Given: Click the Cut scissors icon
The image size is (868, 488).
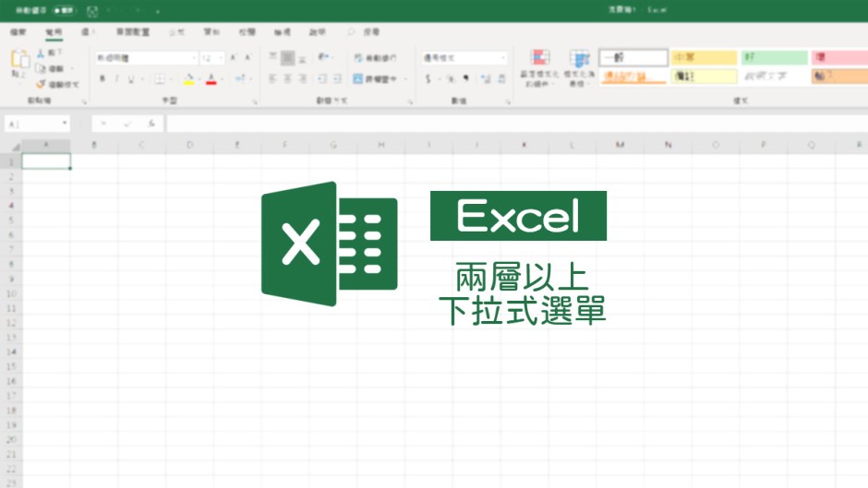Looking at the screenshot, I should (41, 54).
